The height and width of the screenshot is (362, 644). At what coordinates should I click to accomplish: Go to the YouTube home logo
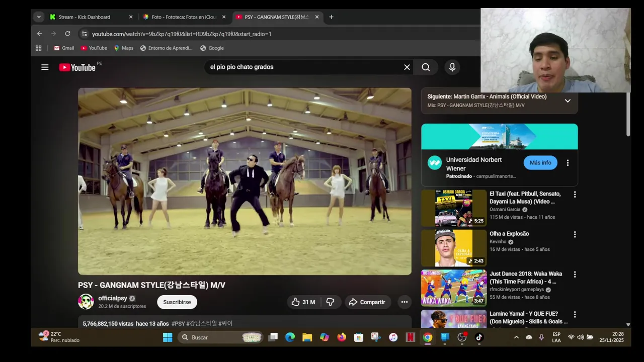coord(77,67)
